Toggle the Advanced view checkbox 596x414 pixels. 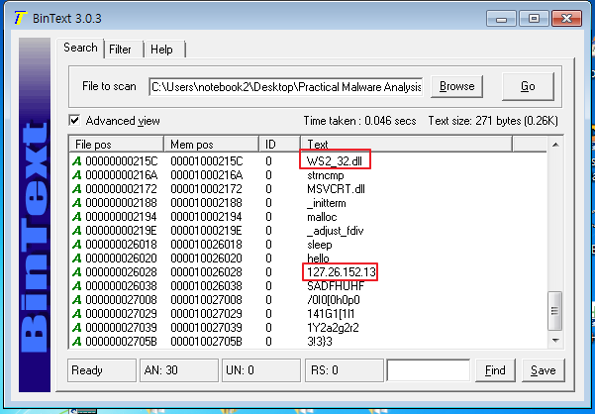74,121
